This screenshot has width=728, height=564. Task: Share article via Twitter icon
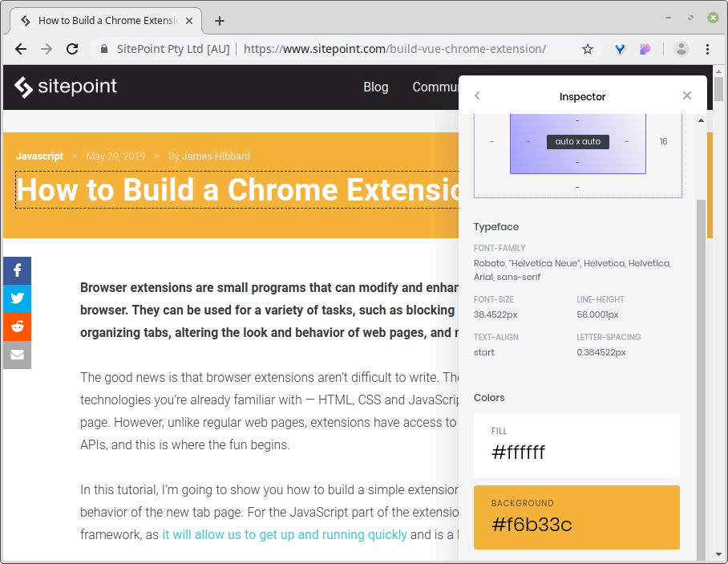pos(17,299)
